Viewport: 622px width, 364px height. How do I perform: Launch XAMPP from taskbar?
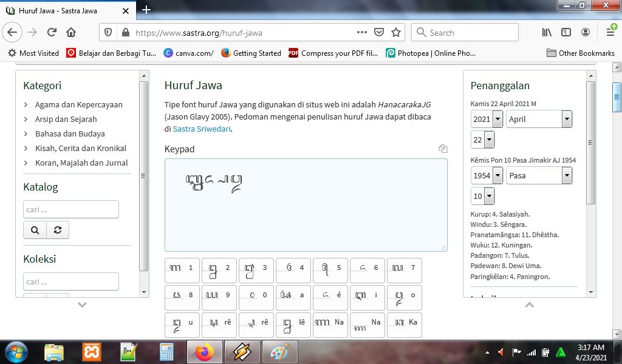[x=92, y=352]
